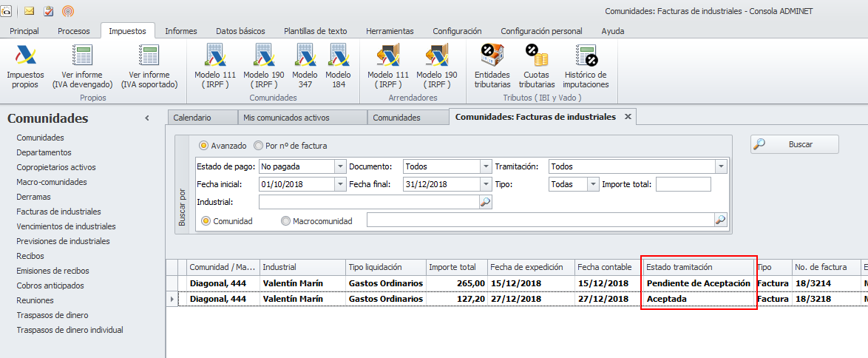The width and height of the screenshot is (868, 358).
Task: Open Fecha inicial date picker dropdown
Action: click(x=340, y=184)
